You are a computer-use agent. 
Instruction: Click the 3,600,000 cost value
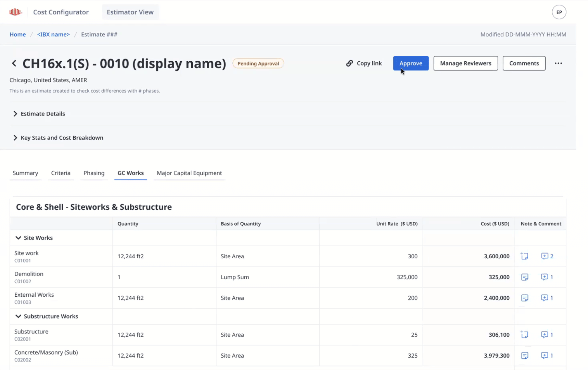pos(496,256)
